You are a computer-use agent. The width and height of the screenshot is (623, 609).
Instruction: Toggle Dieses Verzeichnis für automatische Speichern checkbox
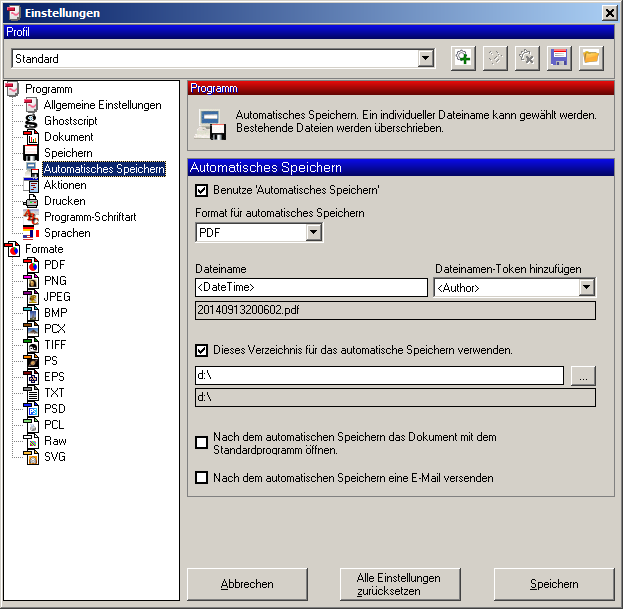201,350
